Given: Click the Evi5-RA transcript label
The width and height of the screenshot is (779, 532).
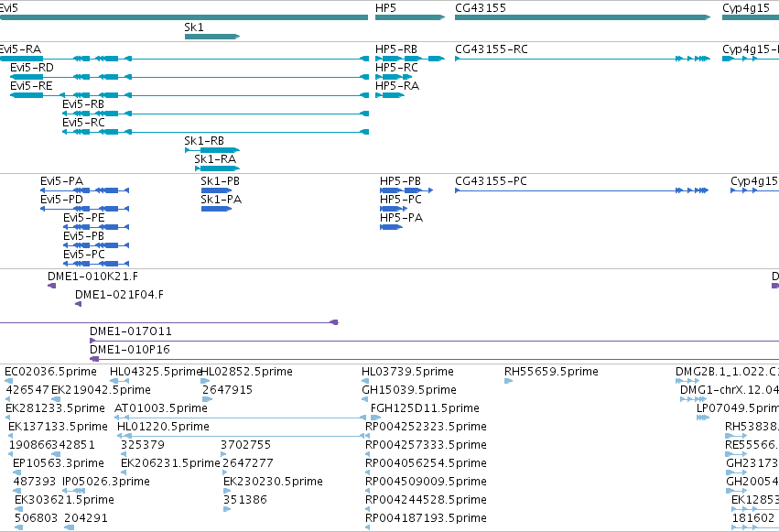Looking at the screenshot, I should pos(20,49).
